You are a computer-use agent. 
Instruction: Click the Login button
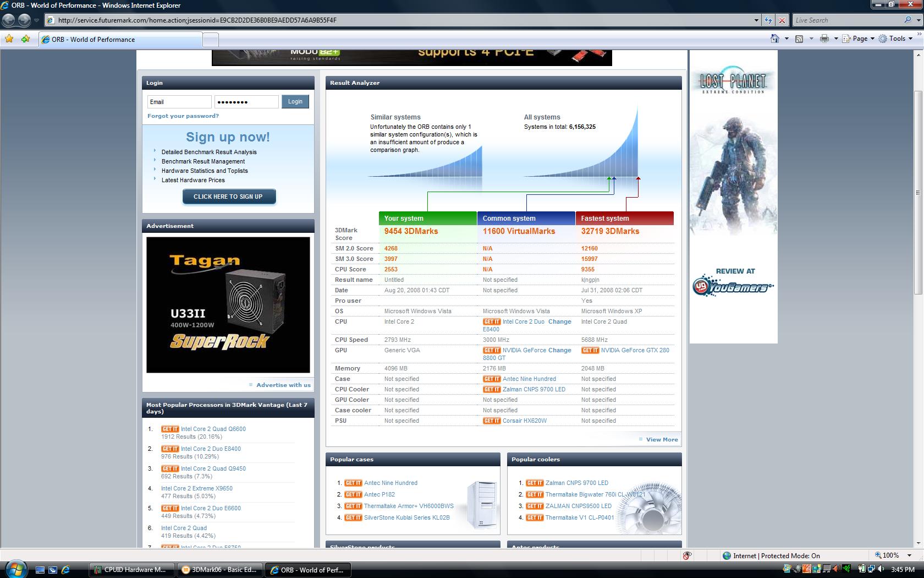[295, 101]
